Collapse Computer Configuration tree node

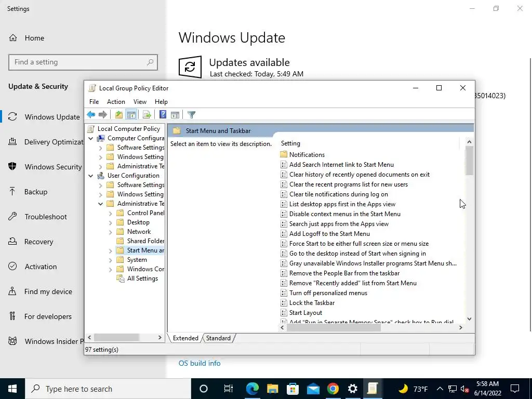pyautogui.click(x=90, y=138)
